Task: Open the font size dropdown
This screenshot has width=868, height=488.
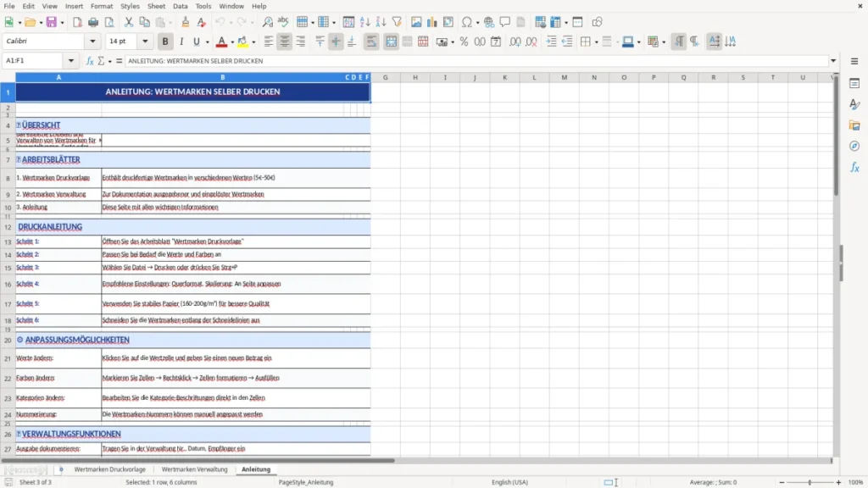Action: tap(145, 41)
